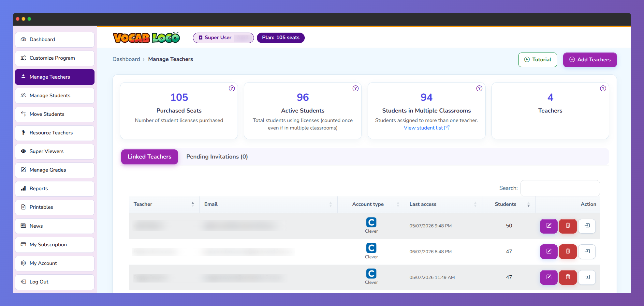Screen dimensions: 644x306
Task: Open View student list link
Action: coord(426,128)
